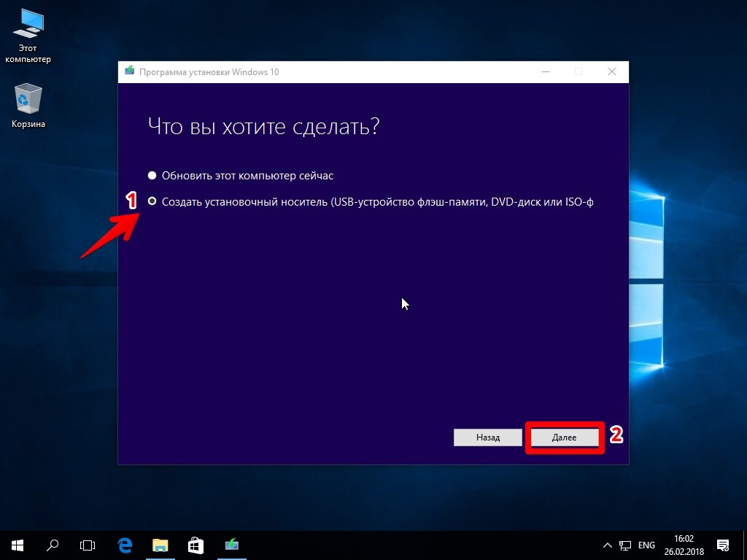747x560 pixels.
Task: Select "Обновить этот компьютер сейчас" radio button
Action: pos(152,176)
